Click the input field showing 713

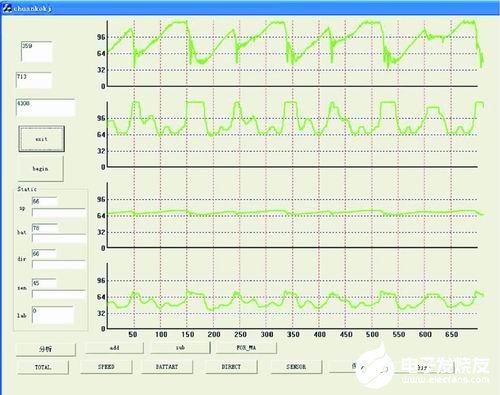pos(34,80)
